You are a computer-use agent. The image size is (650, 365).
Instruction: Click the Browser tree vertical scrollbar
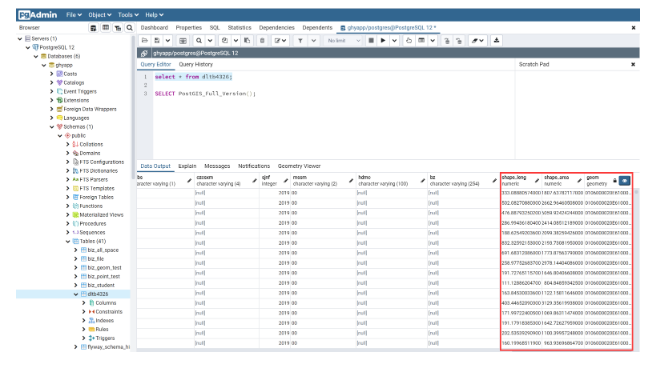point(133,108)
